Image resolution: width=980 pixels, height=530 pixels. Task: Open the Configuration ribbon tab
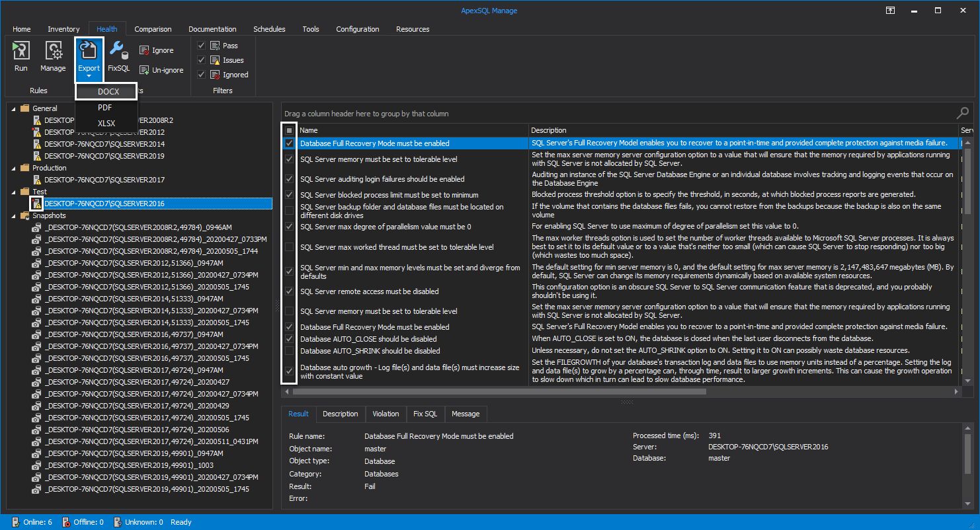pos(358,29)
